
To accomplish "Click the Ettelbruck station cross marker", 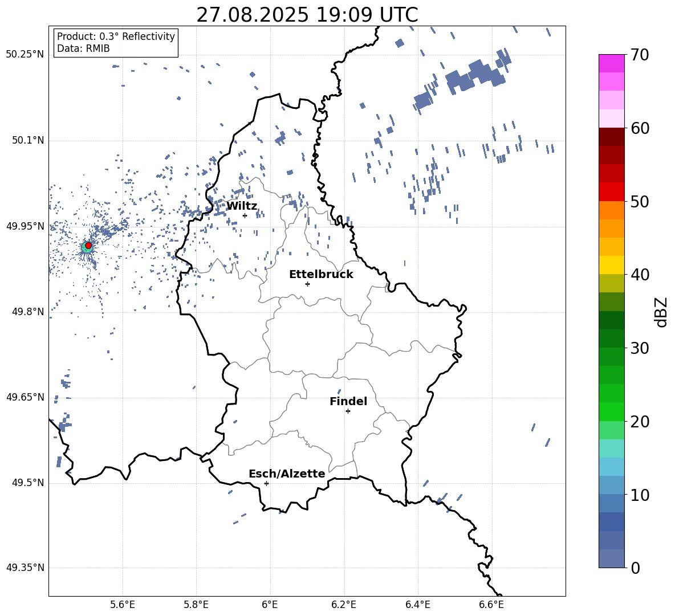I will tap(307, 284).
